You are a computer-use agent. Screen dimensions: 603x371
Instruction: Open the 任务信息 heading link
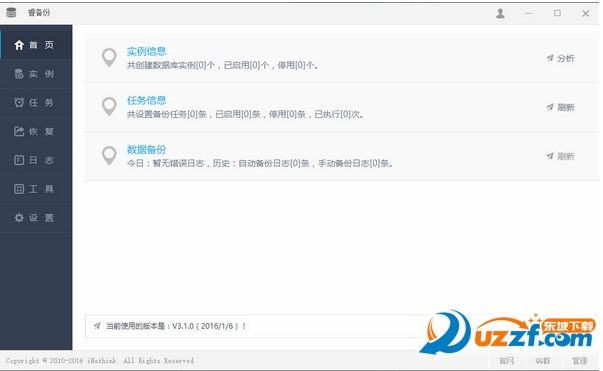(147, 100)
